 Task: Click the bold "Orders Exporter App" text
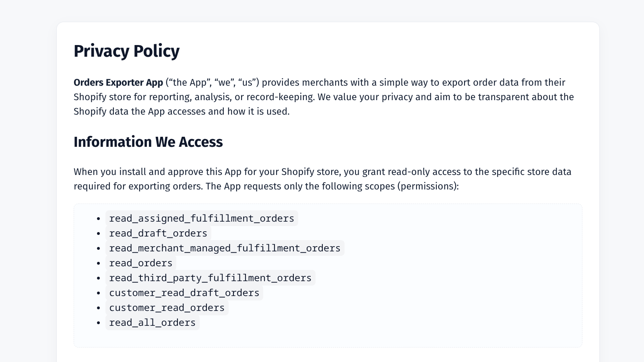pos(118,82)
